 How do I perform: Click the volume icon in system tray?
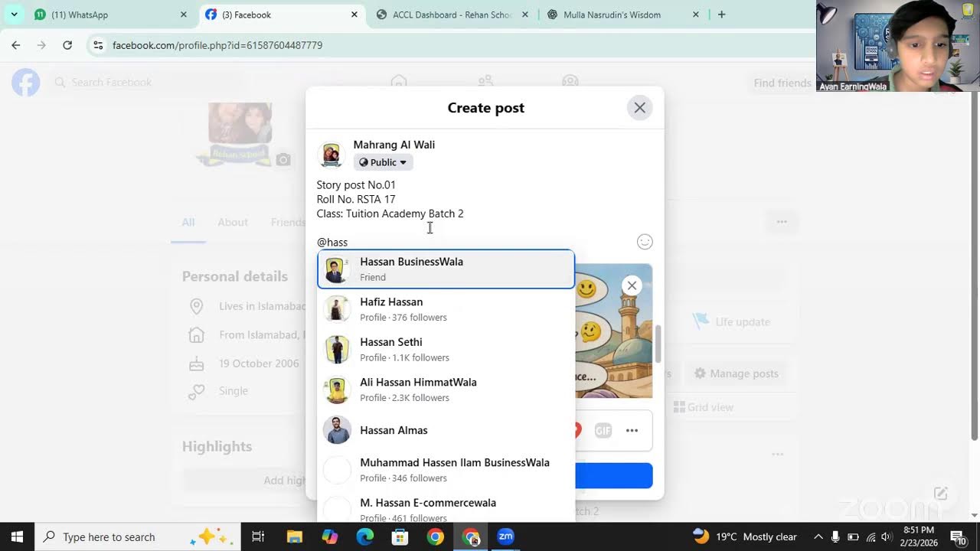pyautogui.click(x=887, y=536)
